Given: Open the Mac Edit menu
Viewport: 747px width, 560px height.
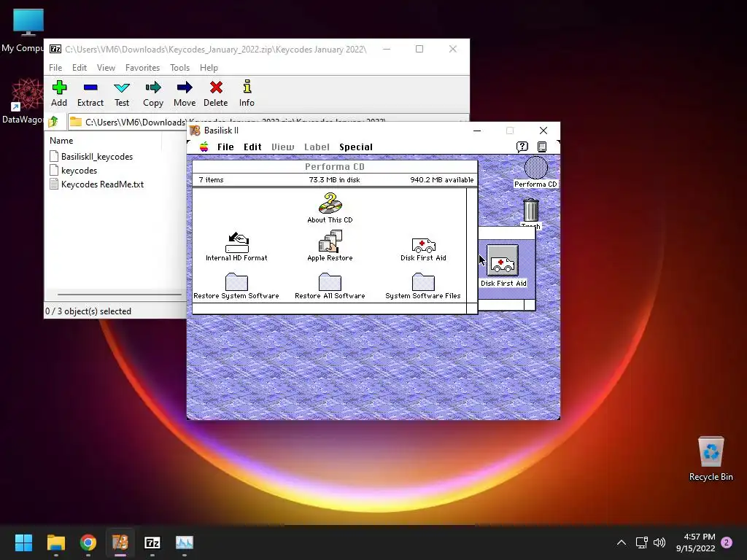Looking at the screenshot, I should coord(252,147).
